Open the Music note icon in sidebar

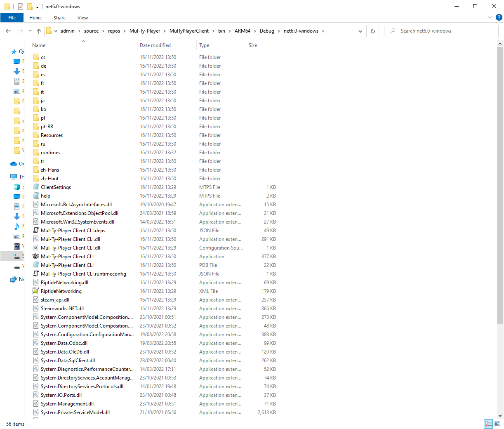pos(17,226)
